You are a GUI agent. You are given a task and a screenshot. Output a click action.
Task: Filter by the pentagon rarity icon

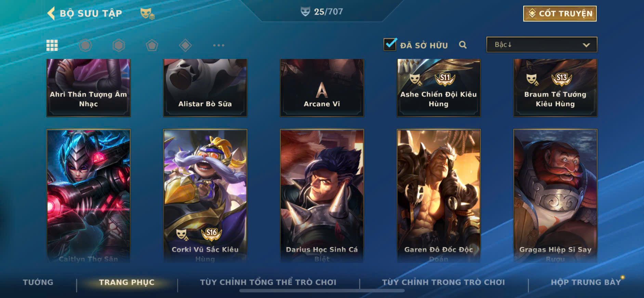(152, 45)
